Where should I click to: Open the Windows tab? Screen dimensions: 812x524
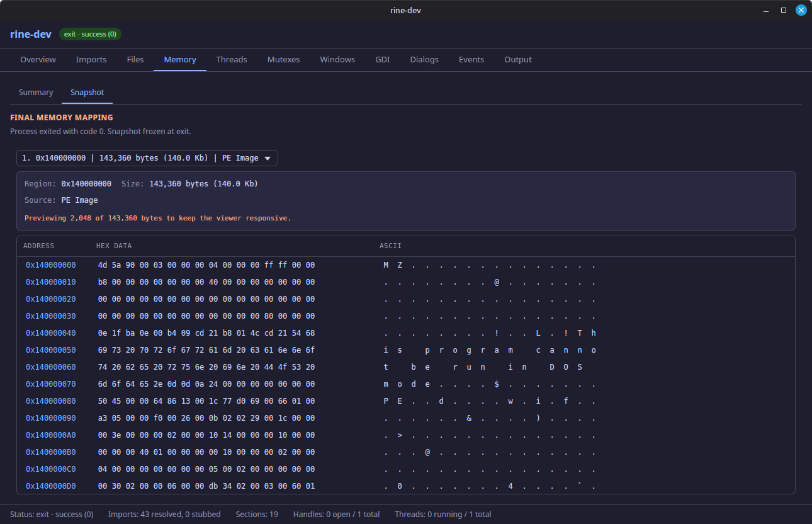[337, 59]
